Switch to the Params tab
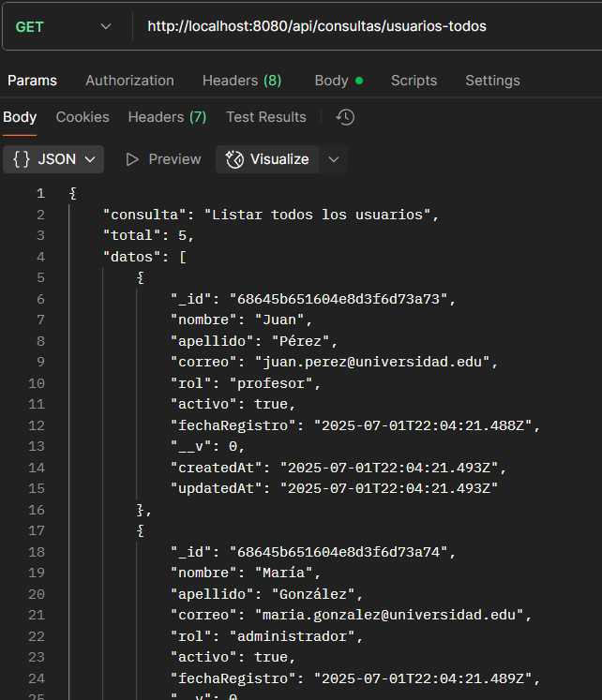Viewport: 602px width, 700px height. tap(32, 81)
